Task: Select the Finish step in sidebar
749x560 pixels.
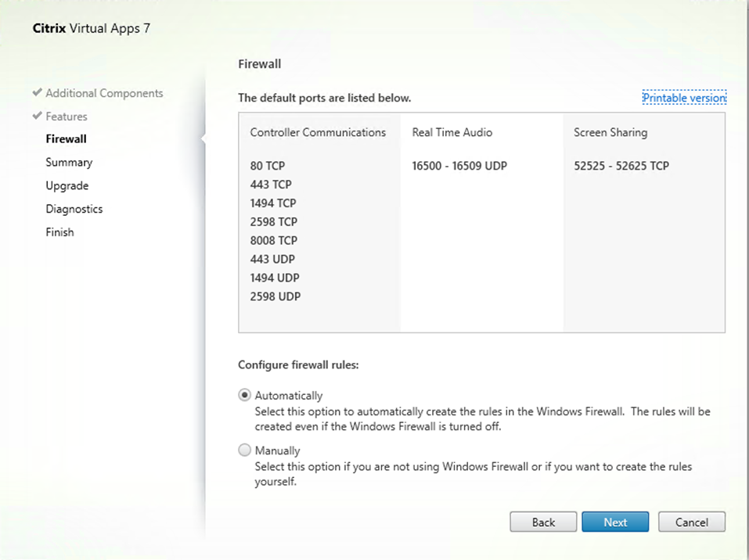Action: (59, 232)
